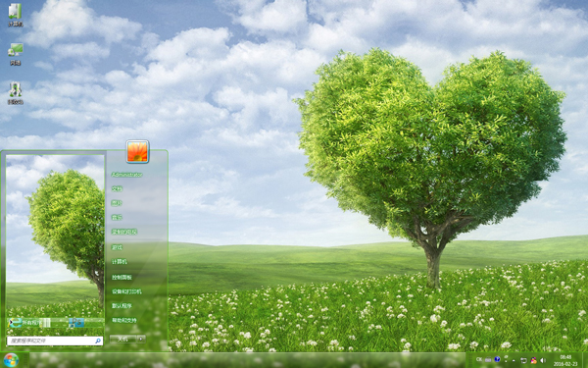
Task: Focus the 搜索程序和文件 search box
Action: pos(55,341)
